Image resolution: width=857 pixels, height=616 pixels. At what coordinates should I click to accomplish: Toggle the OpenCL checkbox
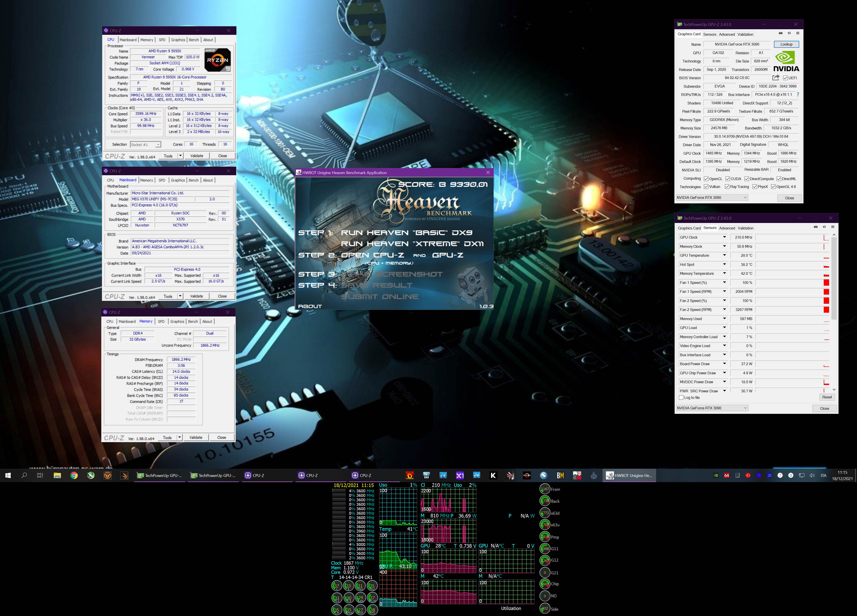tap(706, 179)
